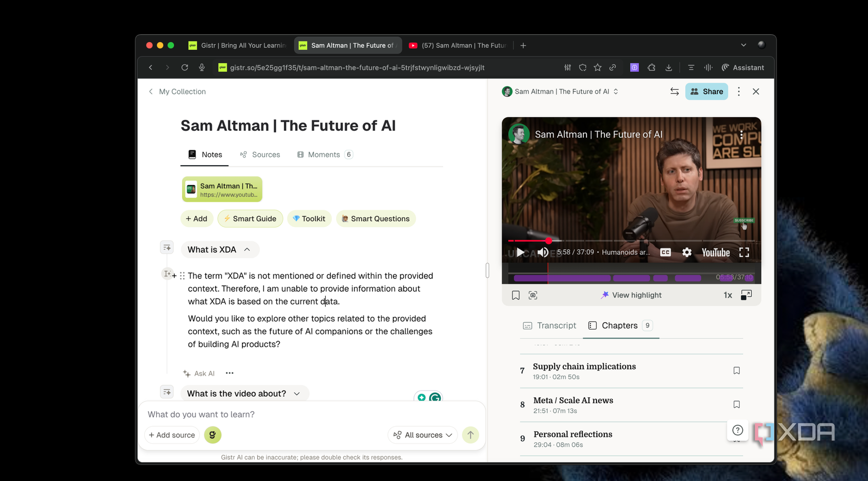The height and width of the screenshot is (481, 868).
Task: Capture a screenshot of the video frame
Action: [x=533, y=295]
